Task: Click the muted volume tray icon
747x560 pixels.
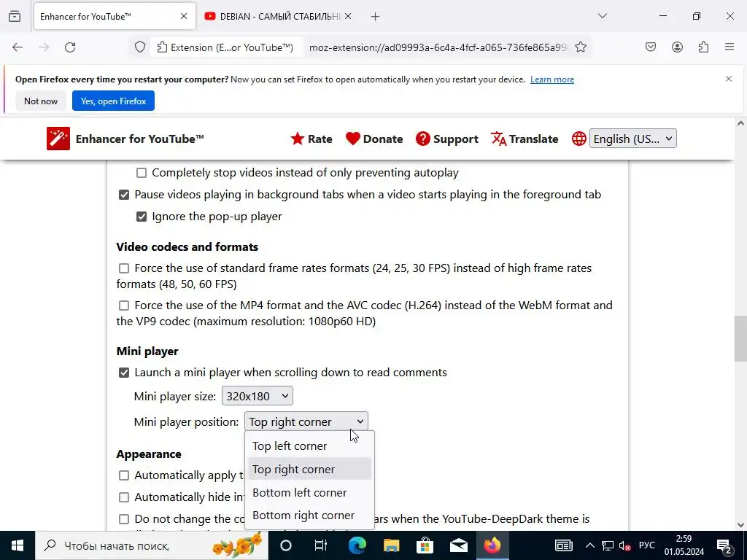Action: pos(624,545)
